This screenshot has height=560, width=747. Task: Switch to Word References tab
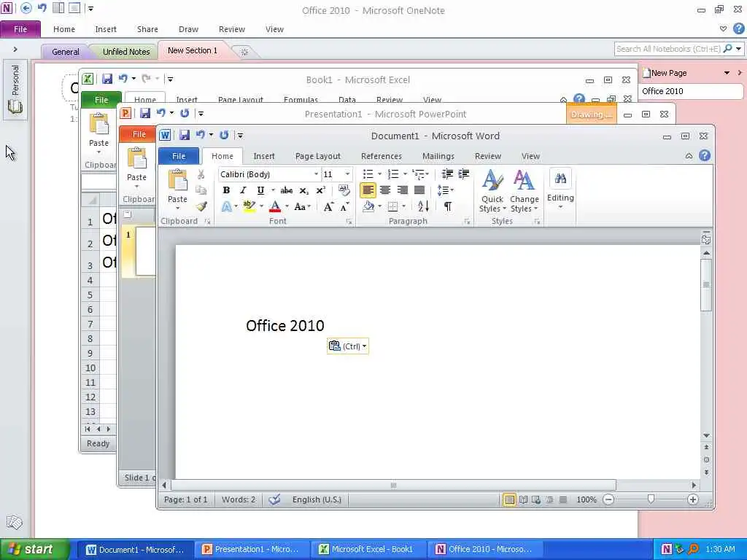(381, 156)
